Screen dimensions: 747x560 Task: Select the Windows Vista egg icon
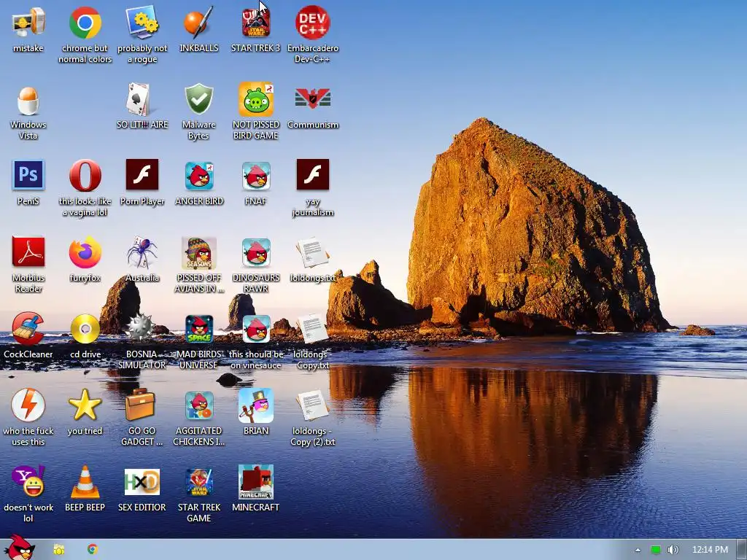(28, 99)
